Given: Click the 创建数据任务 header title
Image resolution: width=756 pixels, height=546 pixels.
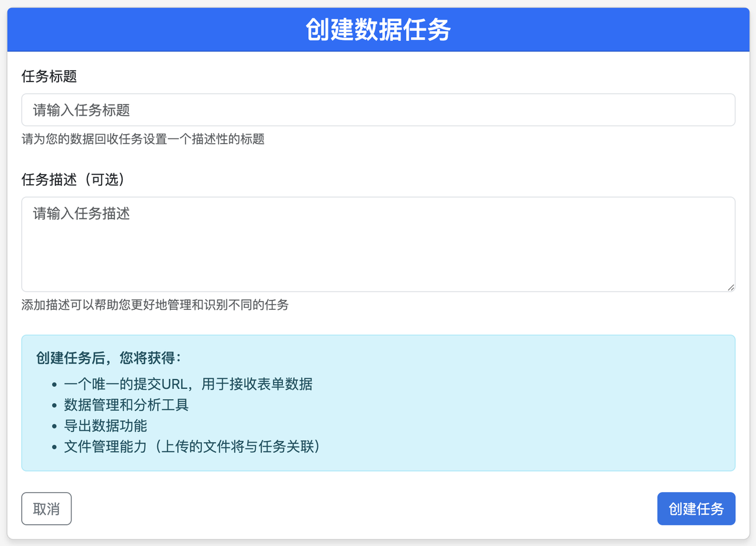Looking at the screenshot, I should tap(378, 30).
